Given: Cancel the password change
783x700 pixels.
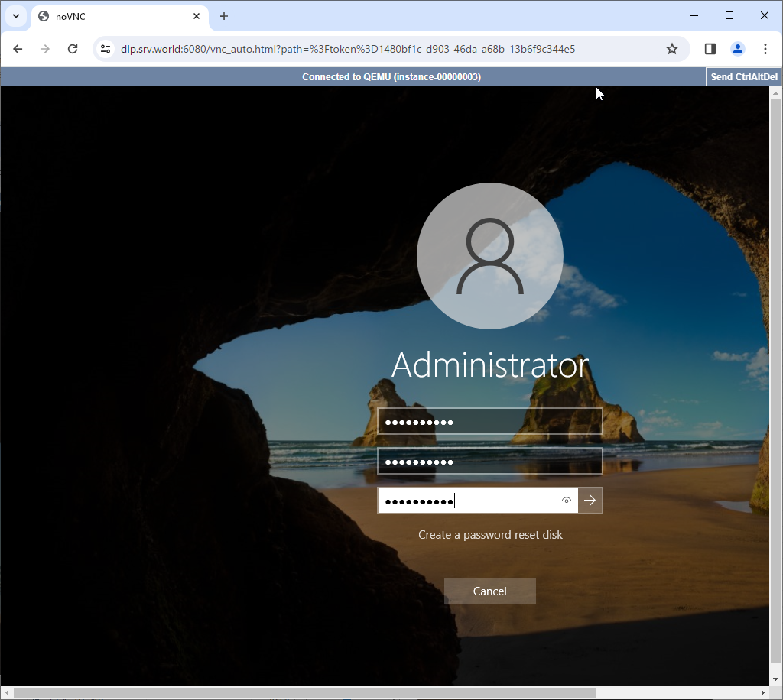Looking at the screenshot, I should 490,591.
